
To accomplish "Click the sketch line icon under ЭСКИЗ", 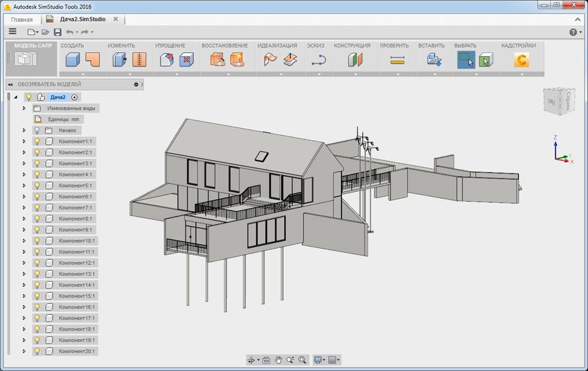I will click(x=319, y=60).
